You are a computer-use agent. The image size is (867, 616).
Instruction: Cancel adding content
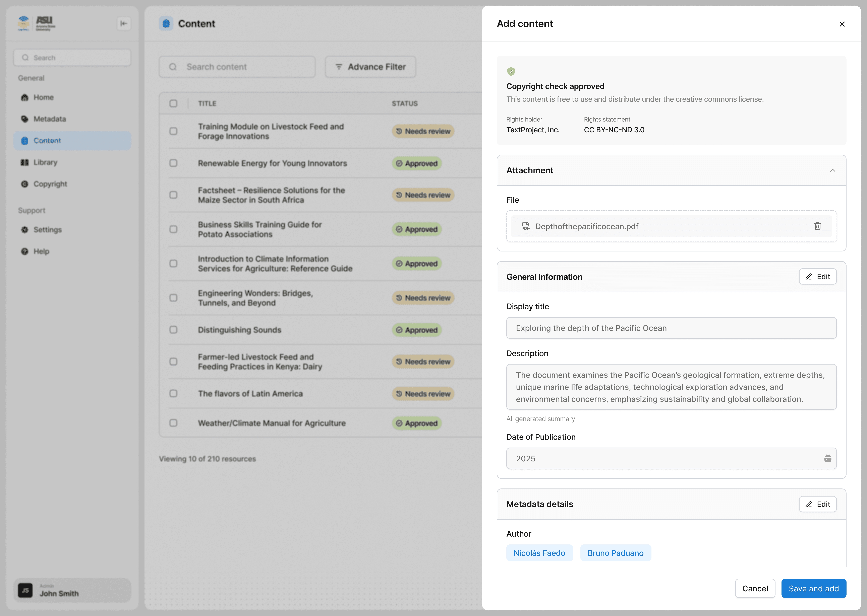click(x=755, y=588)
